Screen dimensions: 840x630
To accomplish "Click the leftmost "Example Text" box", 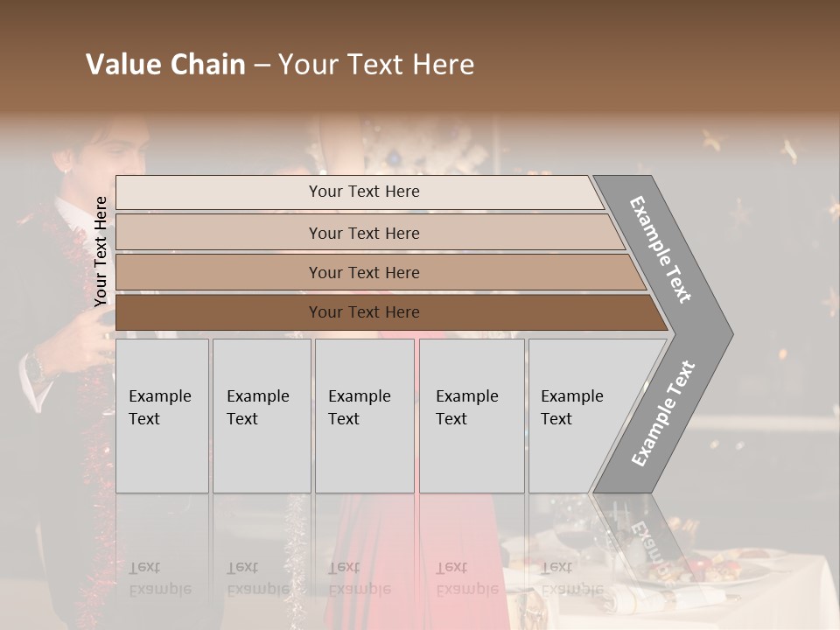I will [x=162, y=416].
